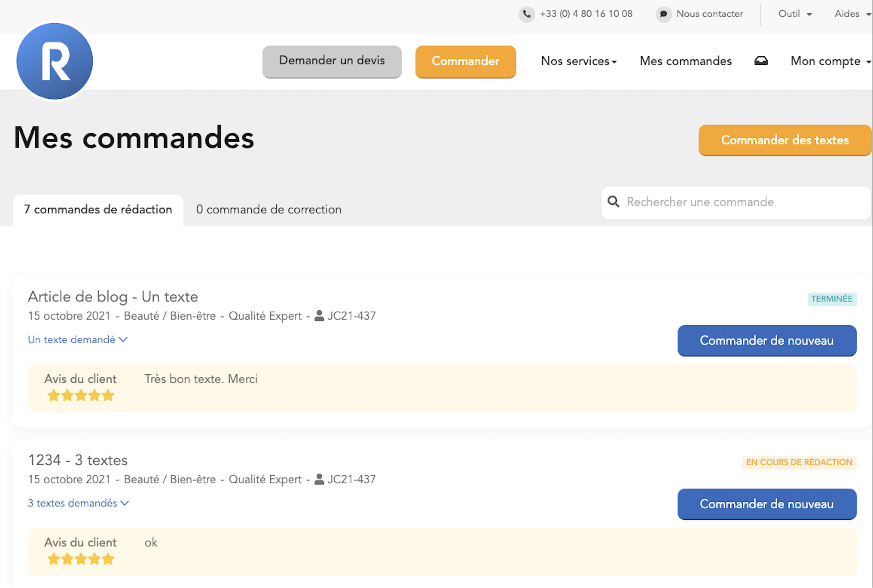Click the Très bon texte. Merci review
873x588 pixels.
pos(201,379)
